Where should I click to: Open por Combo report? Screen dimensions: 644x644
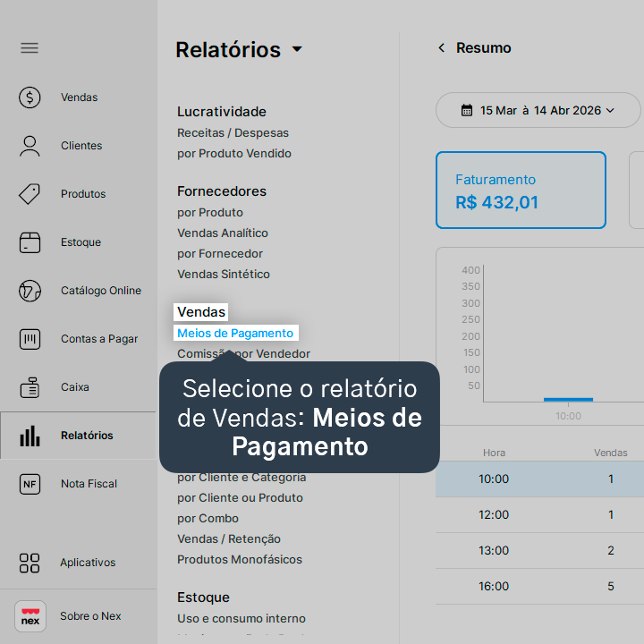(208, 519)
